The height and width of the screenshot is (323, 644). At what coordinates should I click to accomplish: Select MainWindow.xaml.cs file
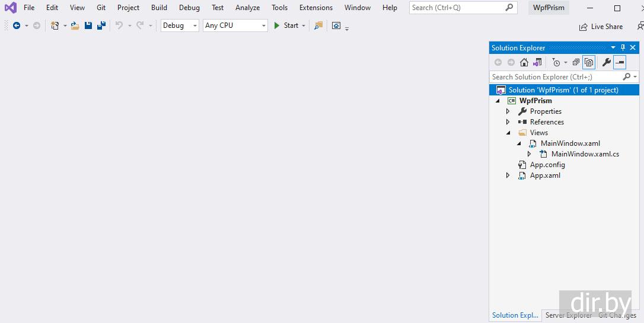click(585, 154)
